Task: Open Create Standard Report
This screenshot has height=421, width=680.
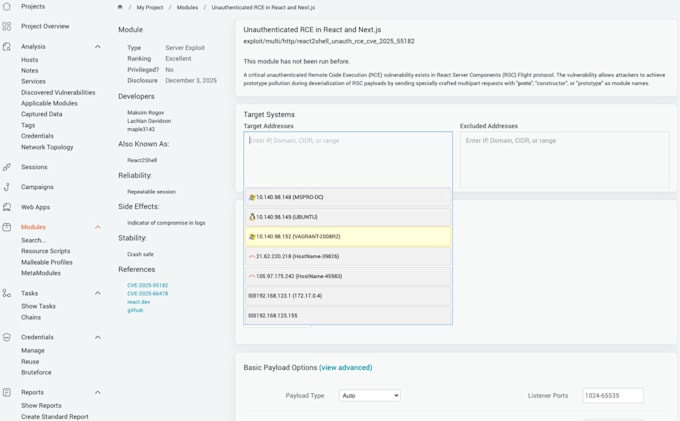Action: point(55,417)
